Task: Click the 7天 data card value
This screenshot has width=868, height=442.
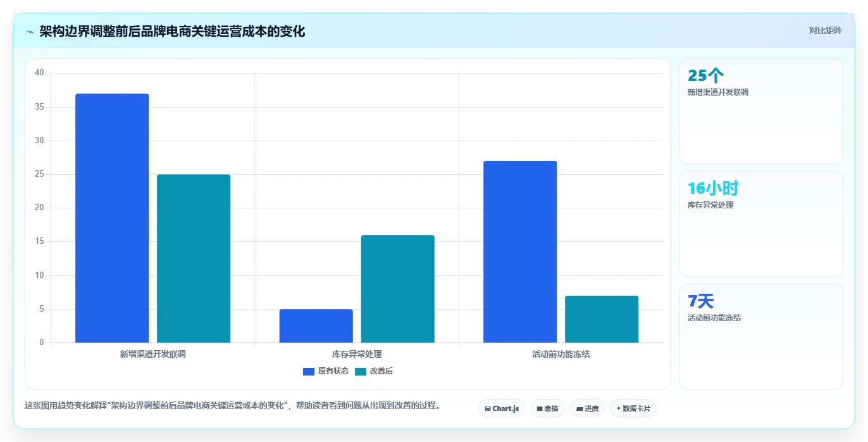Action: [700, 301]
